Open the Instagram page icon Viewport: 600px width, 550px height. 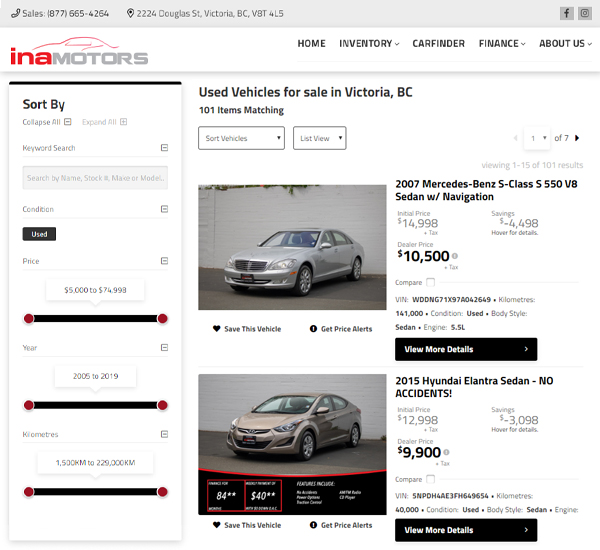click(x=584, y=13)
